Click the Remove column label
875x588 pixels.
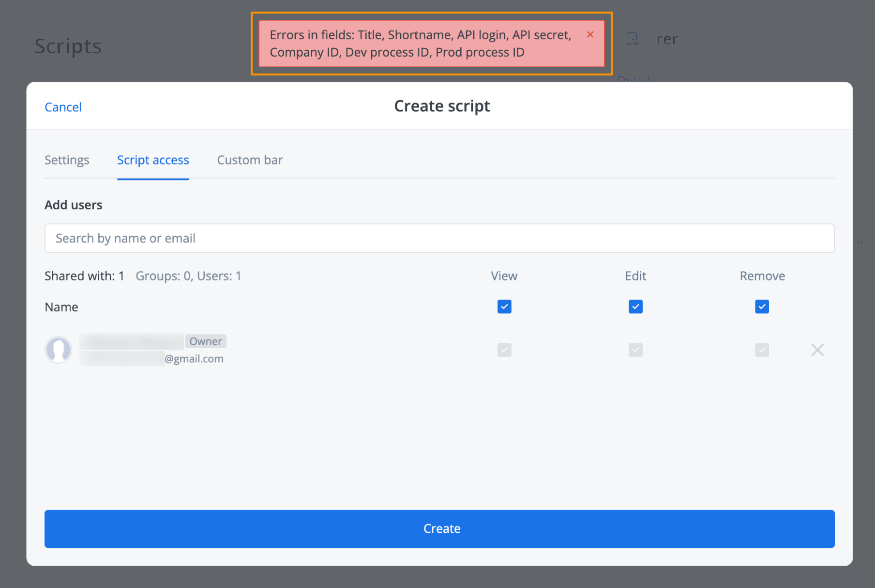762,276
